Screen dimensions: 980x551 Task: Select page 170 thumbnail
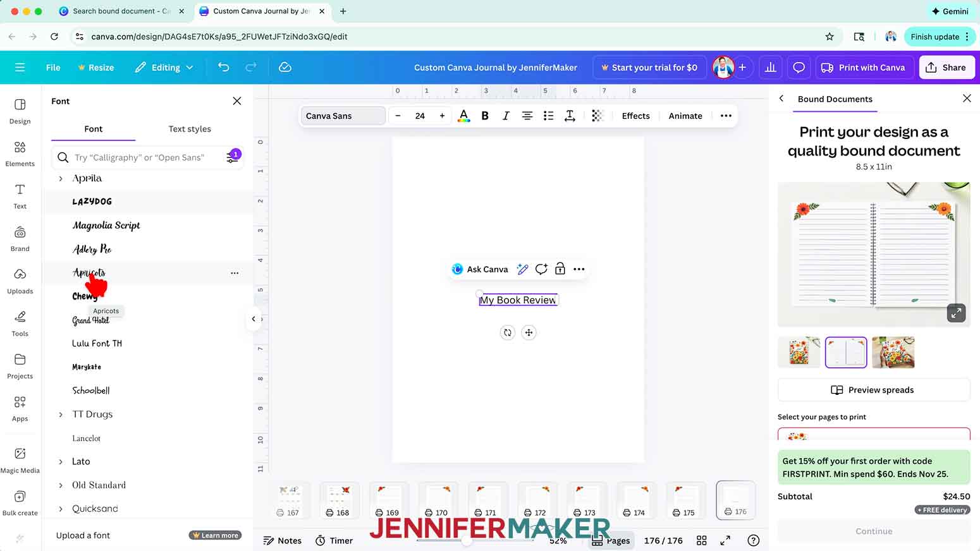click(x=438, y=499)
